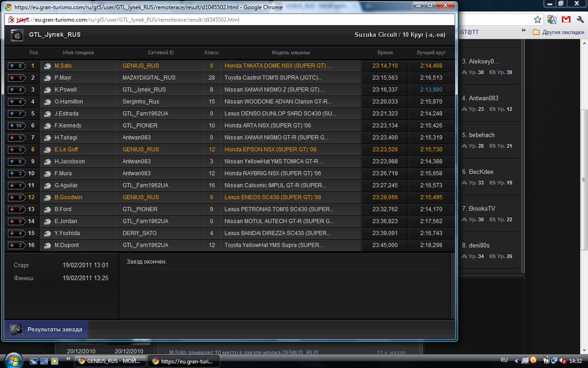Screen dimensions: 588x368
Task: Click the helmet icon beside O.Hamilton
Action: (x=47, y=102)
